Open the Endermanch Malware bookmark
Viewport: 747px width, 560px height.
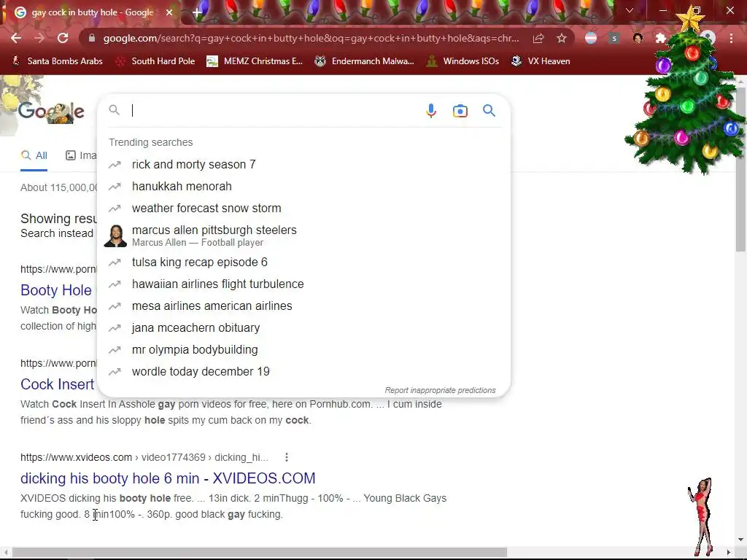(x=365, y=61)
